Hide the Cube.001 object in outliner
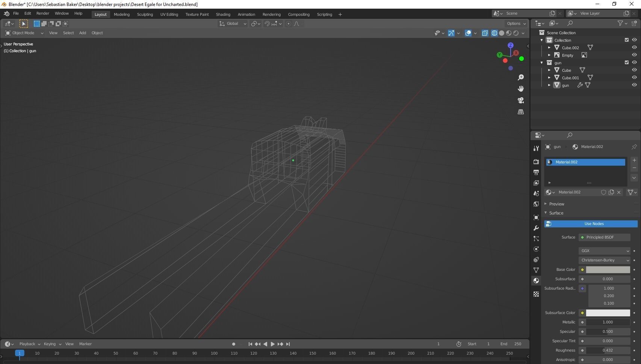Image resolution: width=641 pixels, height=364 pixels. [x=634, y=77]
